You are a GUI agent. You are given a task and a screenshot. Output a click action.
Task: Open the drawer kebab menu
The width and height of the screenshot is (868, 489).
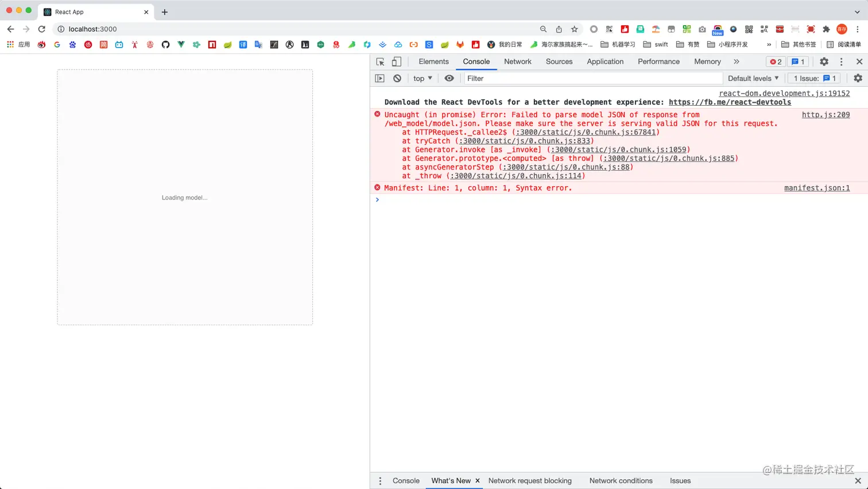[x=380, y=481]
